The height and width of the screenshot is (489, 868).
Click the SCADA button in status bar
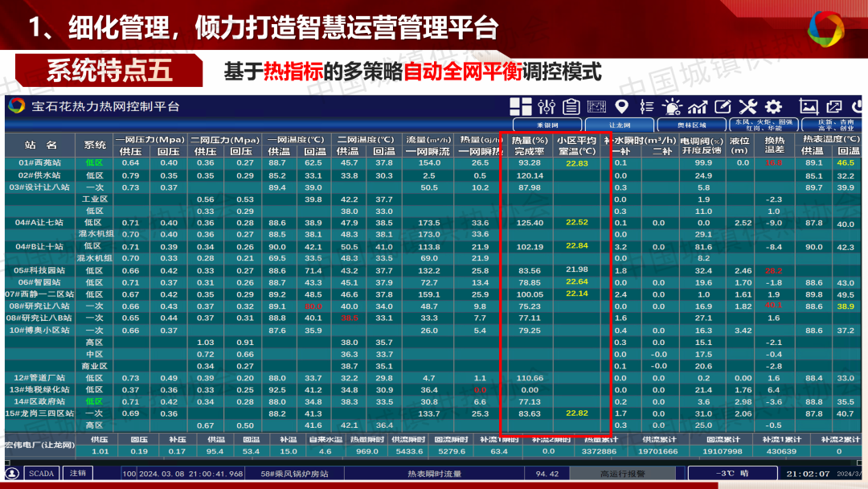[x=41, y=474]
